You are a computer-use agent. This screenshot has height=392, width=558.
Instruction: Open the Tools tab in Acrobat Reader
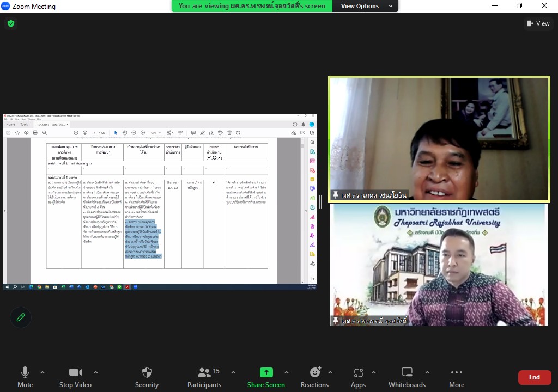(x=24, y=125)
